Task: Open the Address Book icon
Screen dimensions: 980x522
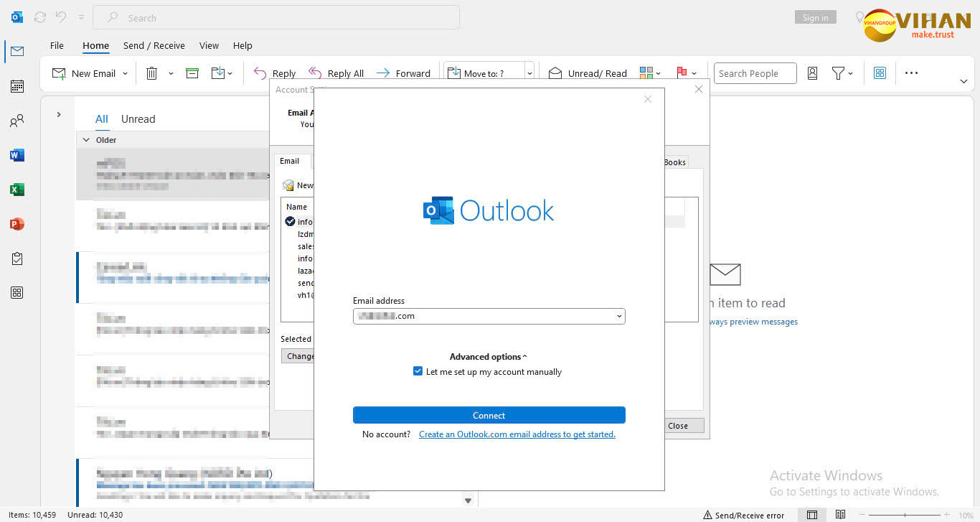Action: [812, 73]
